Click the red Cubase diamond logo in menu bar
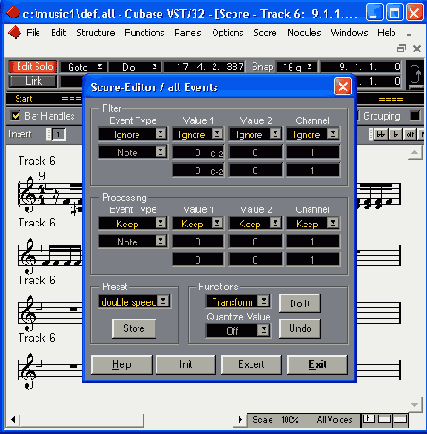This screenshot has height=434, width=427. click(14, 33)
